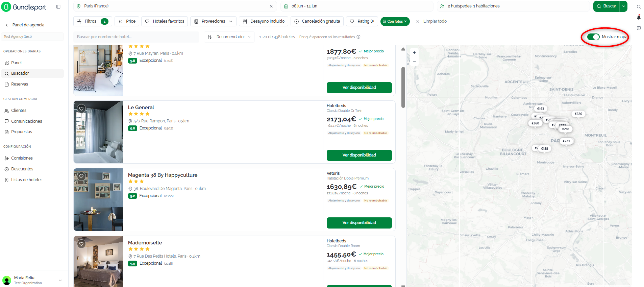The height and width of the screenshot is (287, 644).
Task: Favorite Mademoiselle hotel heart icon
Action: 81,244
